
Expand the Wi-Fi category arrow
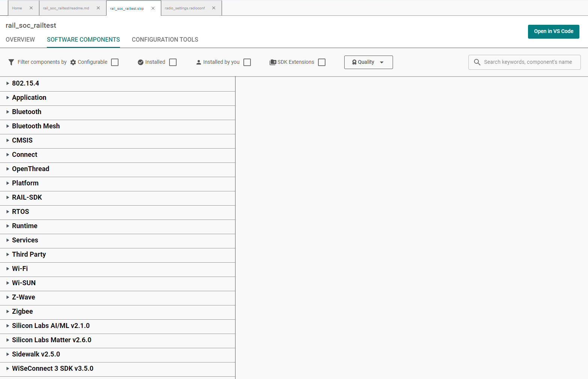7,269
